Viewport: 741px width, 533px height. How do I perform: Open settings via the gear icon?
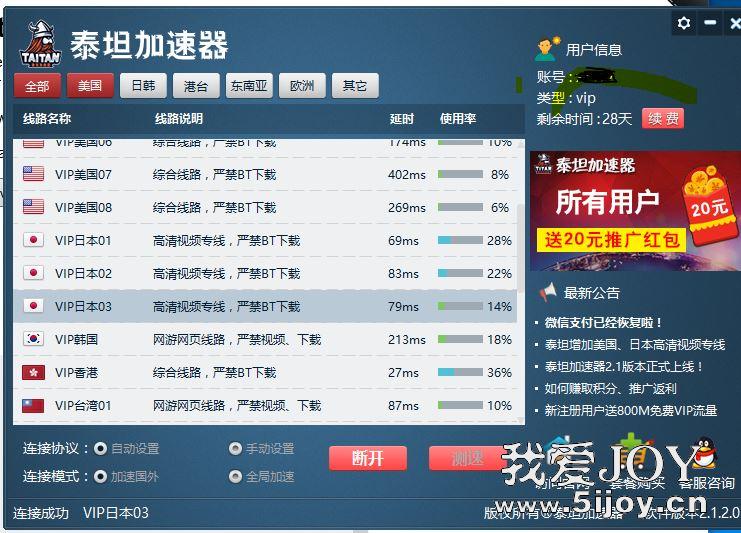683,23
